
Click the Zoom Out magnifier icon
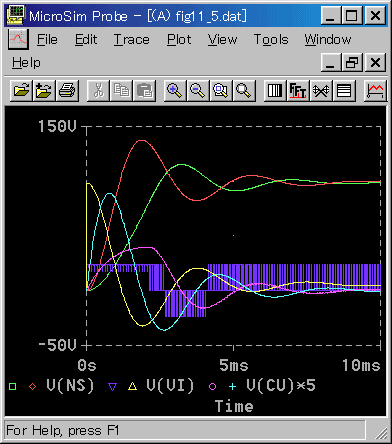[x=198, y=90]
